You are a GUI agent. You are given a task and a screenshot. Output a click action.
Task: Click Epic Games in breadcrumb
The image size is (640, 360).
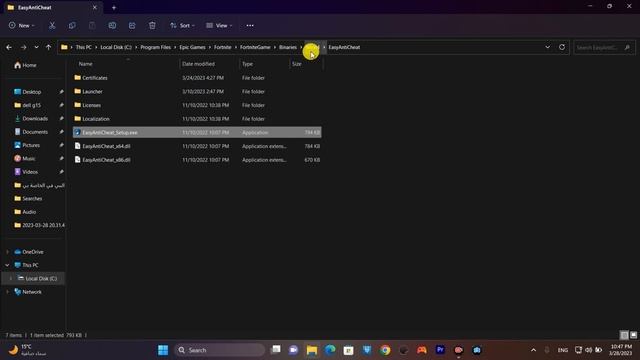pos(192,47)
